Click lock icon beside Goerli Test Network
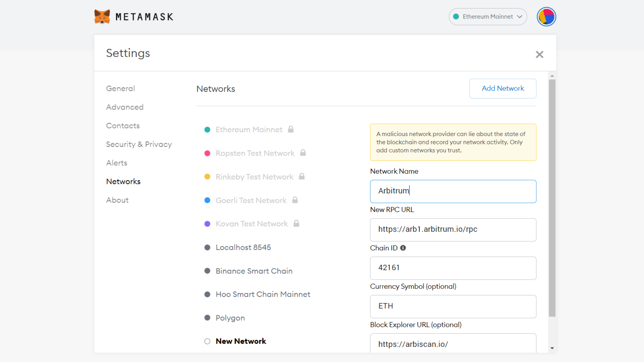 tap(295, 200)
